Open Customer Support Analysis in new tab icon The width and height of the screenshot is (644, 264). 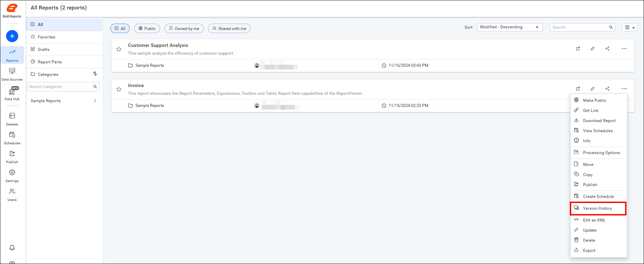(578, 49)
